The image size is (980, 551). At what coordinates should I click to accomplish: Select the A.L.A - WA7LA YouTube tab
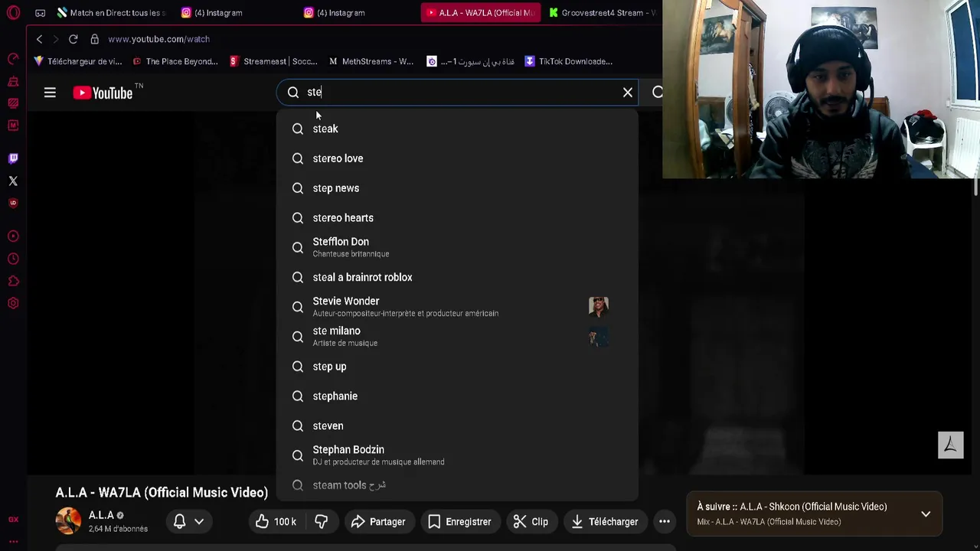click(481, 13)
